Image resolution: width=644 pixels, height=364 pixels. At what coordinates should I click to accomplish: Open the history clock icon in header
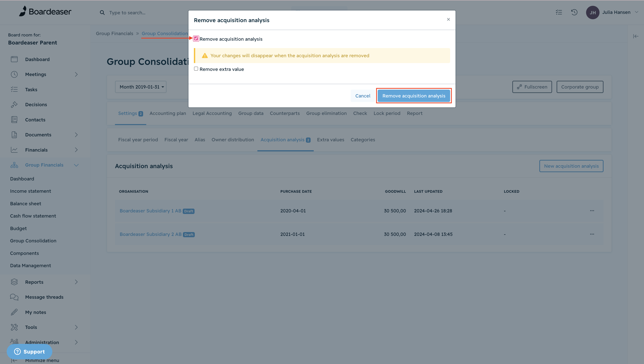pos(574,12)
